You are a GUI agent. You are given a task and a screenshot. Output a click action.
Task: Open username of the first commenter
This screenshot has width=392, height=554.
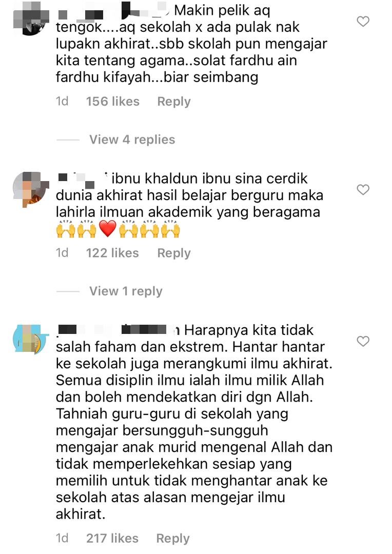[x=113, y=11]
